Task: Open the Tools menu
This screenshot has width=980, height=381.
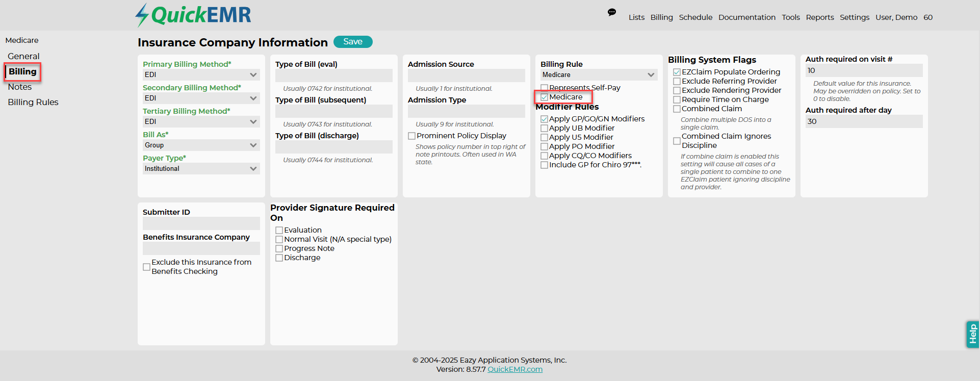Action: click(790, 17)
